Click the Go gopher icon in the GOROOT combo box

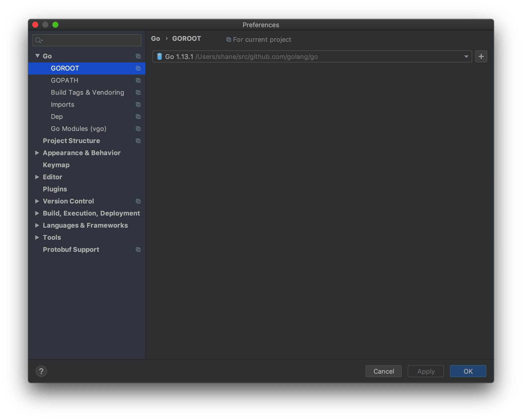[x=160, y=56]
